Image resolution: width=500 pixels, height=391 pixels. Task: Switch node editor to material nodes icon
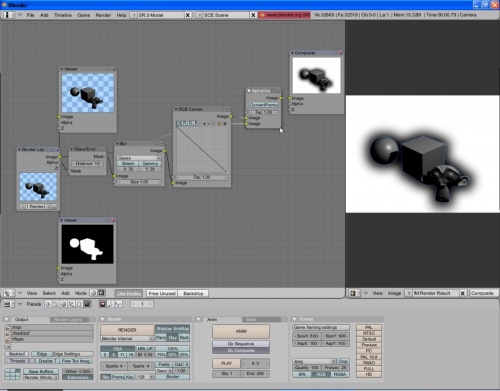[94, 293]
